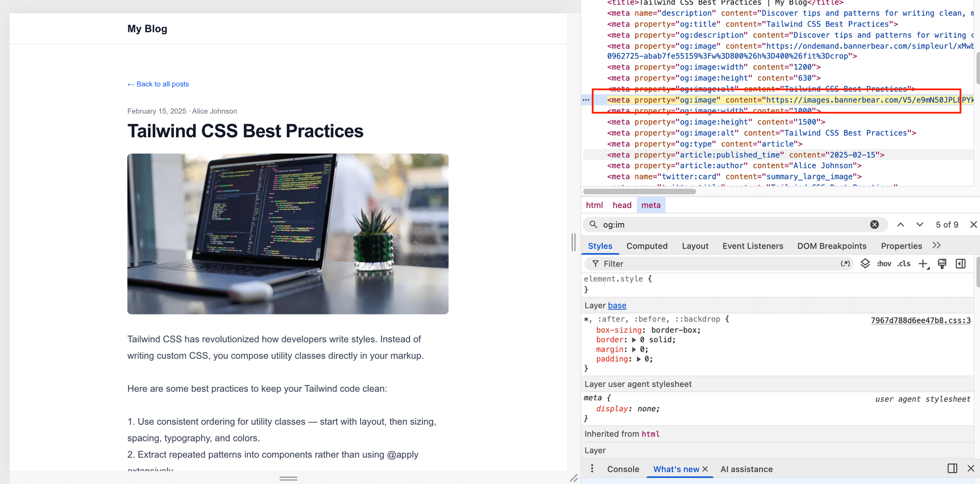Screen dimensions: 980x484
Task: Select the meta description node
Action: tap(790, 13)
